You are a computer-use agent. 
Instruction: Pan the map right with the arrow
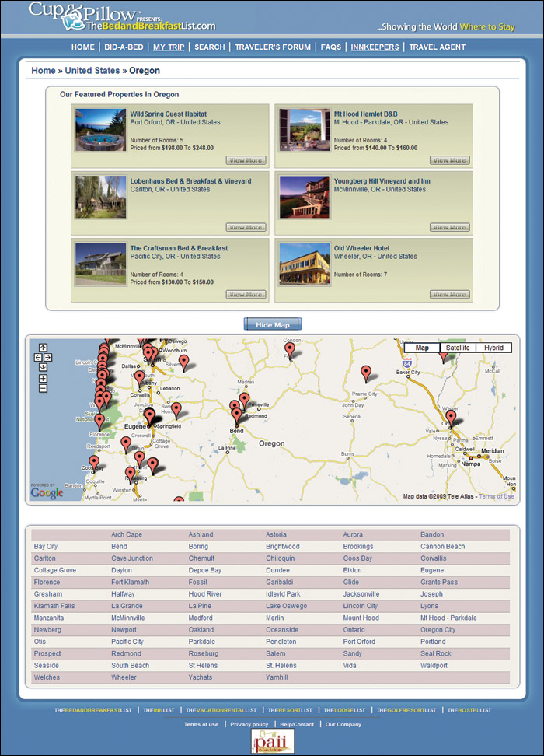[x=47, y=357]
